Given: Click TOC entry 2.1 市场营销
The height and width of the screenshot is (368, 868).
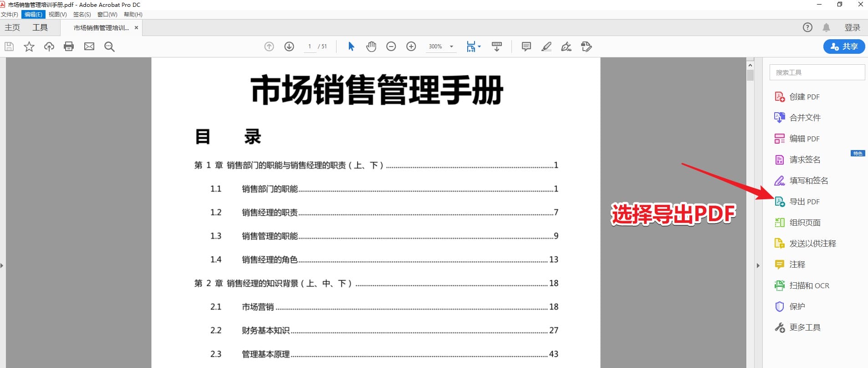Looking at the screenshot, I should 384,307.
